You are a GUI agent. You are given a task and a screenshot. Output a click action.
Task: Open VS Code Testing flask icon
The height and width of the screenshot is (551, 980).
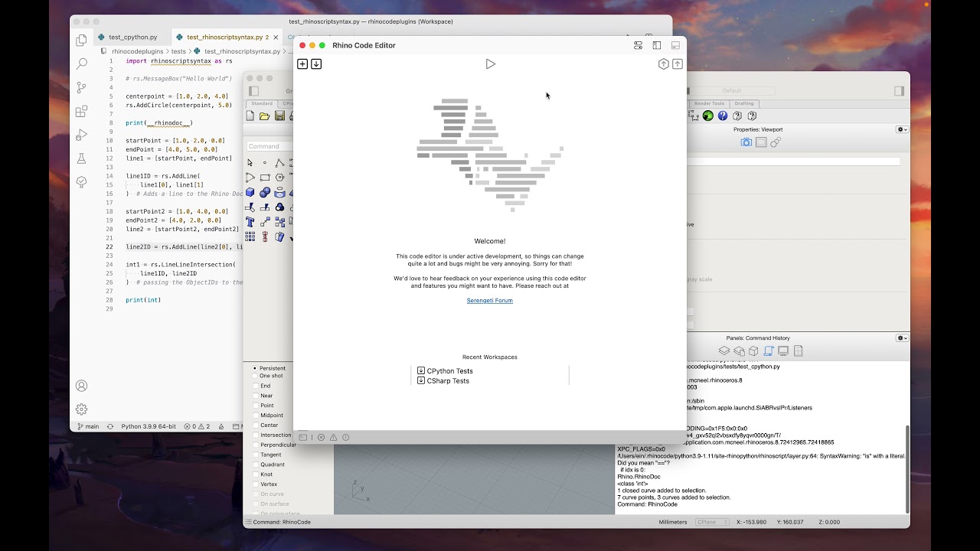tap(82, 159)
